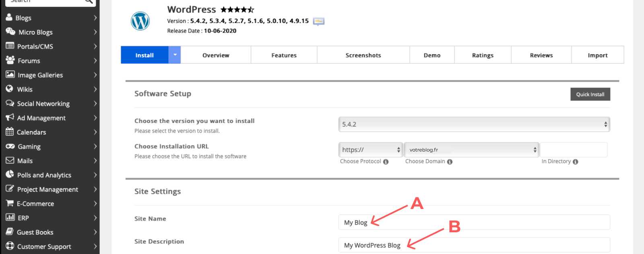Switch to the Overview tab
The width and height of the screenshot is (644, 254).
click(216, 55)
